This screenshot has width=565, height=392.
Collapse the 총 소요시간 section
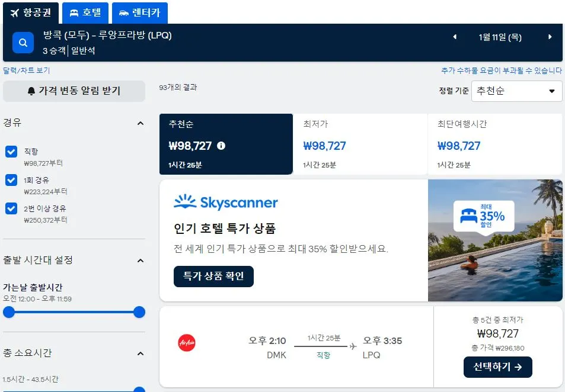pyautogui.click(x=141, y=354)
